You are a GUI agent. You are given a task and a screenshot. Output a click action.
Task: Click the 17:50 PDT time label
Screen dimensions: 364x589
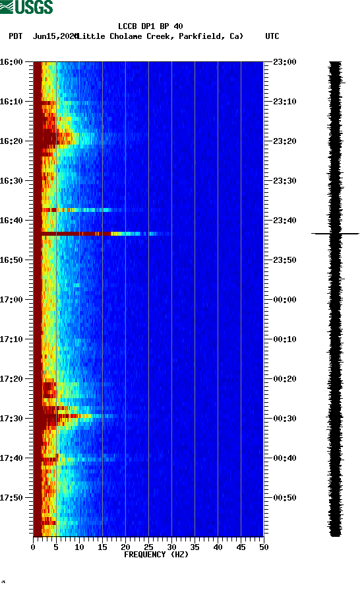click(11, 498)
